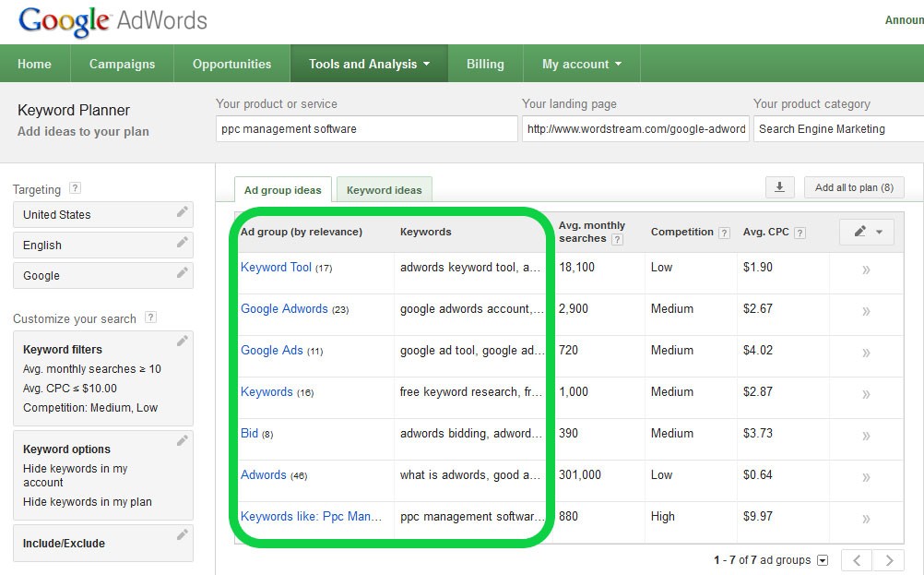Select the $0.64 Avg. CPC cell
924x575 pixels.
tap(757, 474)
